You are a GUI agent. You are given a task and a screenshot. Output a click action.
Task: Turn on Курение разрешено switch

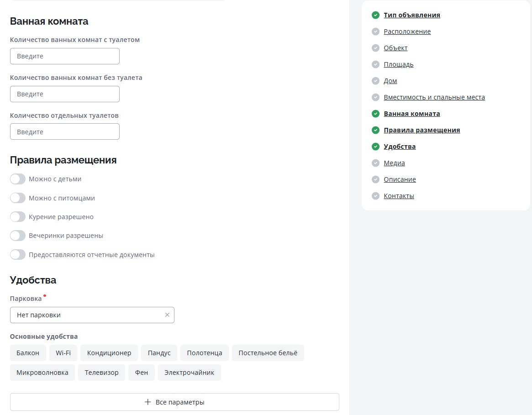click(18, 217)
